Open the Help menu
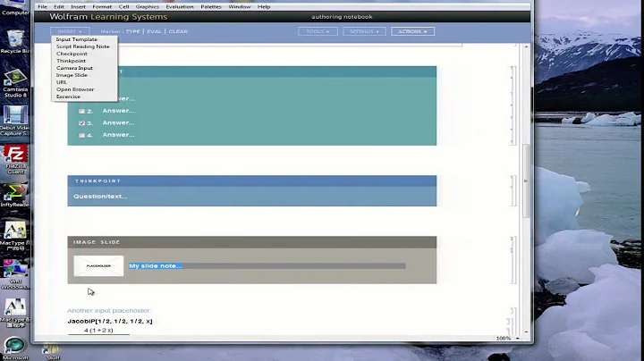Screen dimensions: 644x361 click(264, 6)
